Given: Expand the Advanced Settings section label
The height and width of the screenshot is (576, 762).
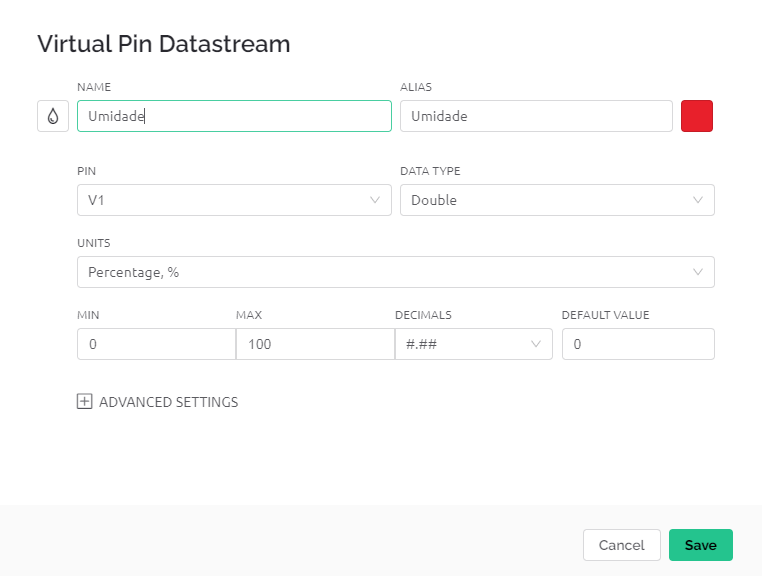Looking at the screenshot, I should [x=169, y=402].
